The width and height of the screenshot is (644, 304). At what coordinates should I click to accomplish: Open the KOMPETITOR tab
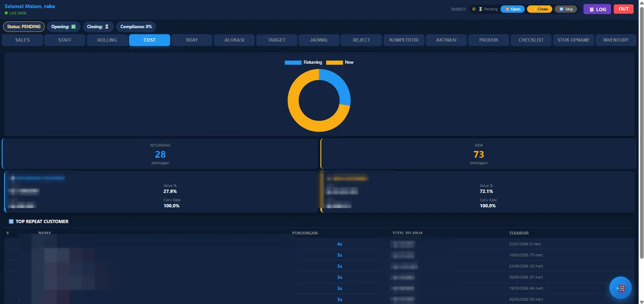(404, 40)
